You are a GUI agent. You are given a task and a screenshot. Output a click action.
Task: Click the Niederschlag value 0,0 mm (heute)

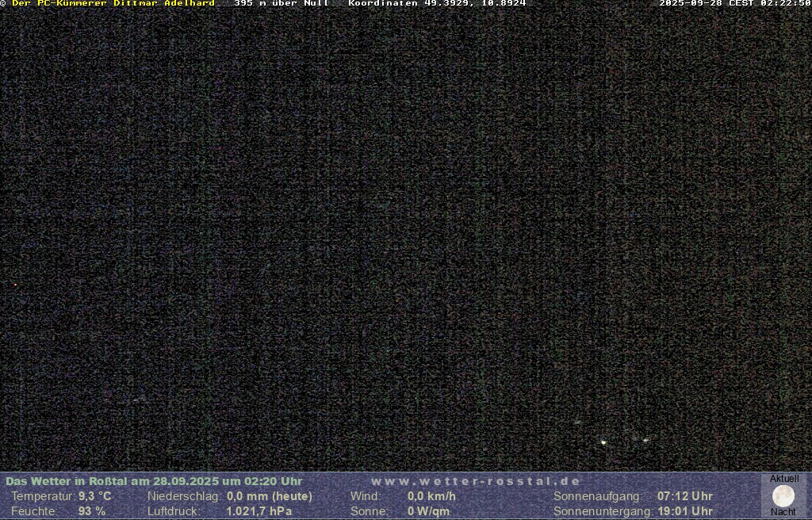coord(270,496)
